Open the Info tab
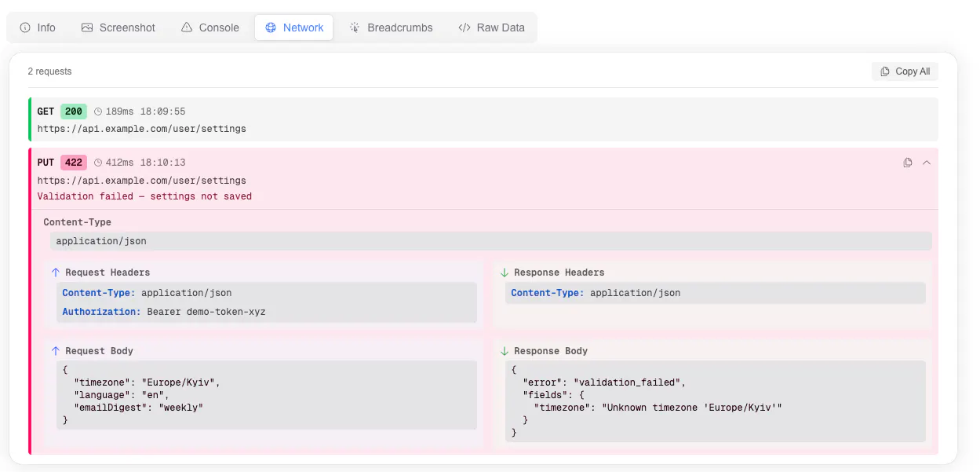Image resolution: width=980 pixels, height=472 pixels. 38,27
